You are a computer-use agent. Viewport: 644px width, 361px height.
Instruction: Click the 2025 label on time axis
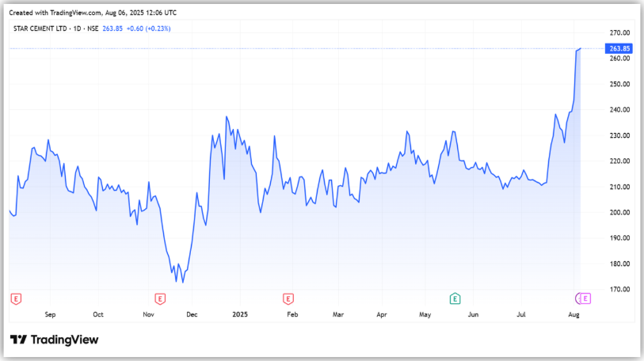click(x=242, y=314)
